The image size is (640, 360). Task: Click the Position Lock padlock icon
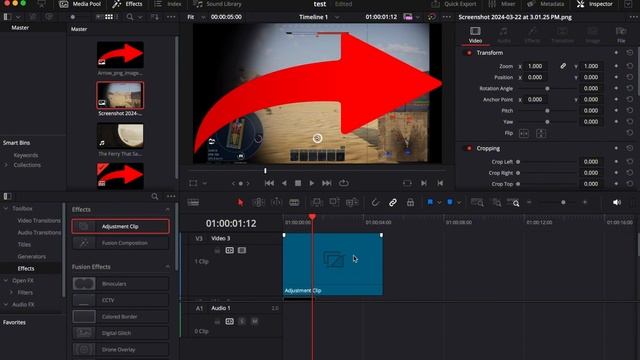pyautogui.click(x=410, y=202)
